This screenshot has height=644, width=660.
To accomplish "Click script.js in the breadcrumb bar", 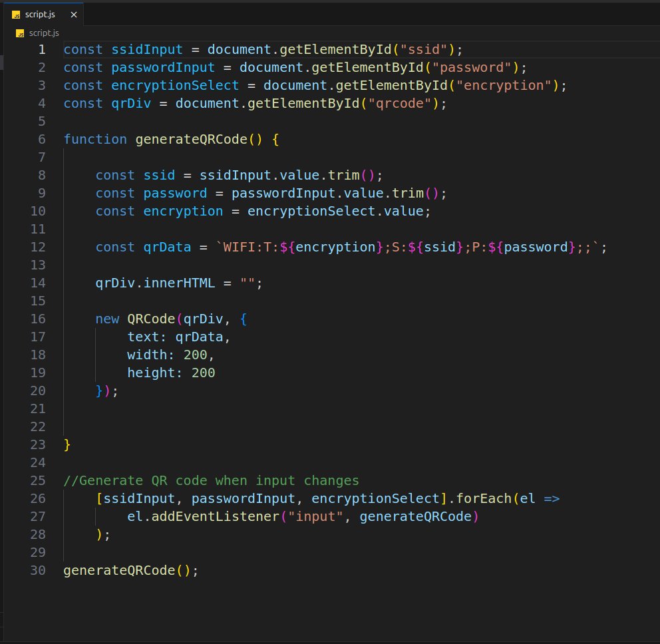I will click(x=44, y=33).
